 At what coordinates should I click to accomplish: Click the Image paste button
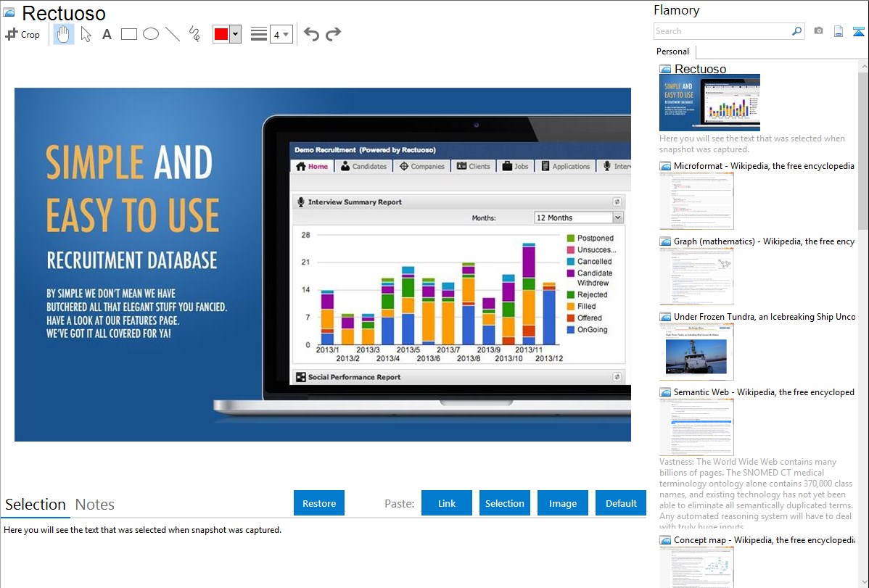click(x=563, y=502)
